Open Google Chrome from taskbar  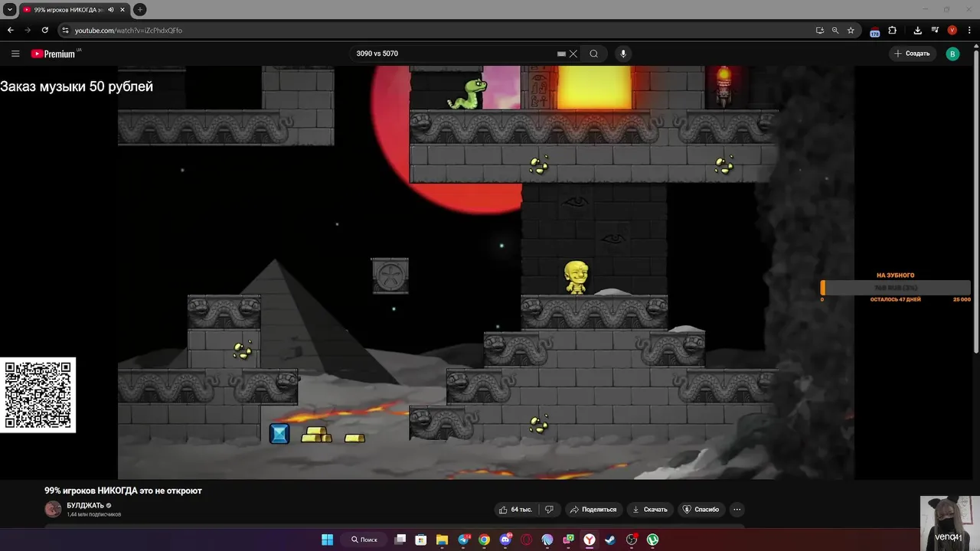coord(484,540)
